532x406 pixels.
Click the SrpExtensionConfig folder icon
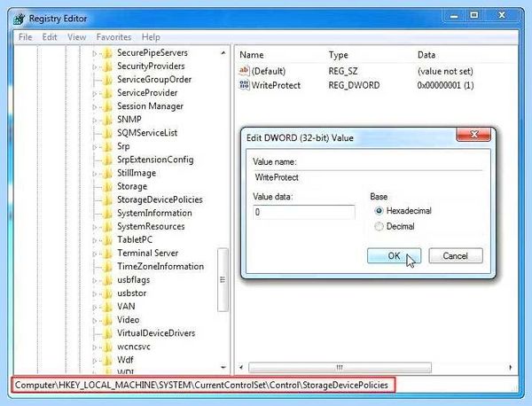pos(107,160)
